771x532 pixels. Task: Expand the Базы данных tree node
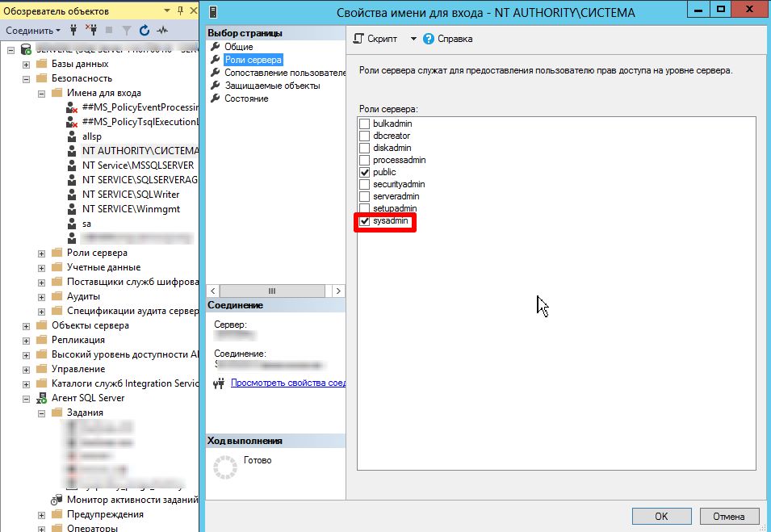(27, 64)
